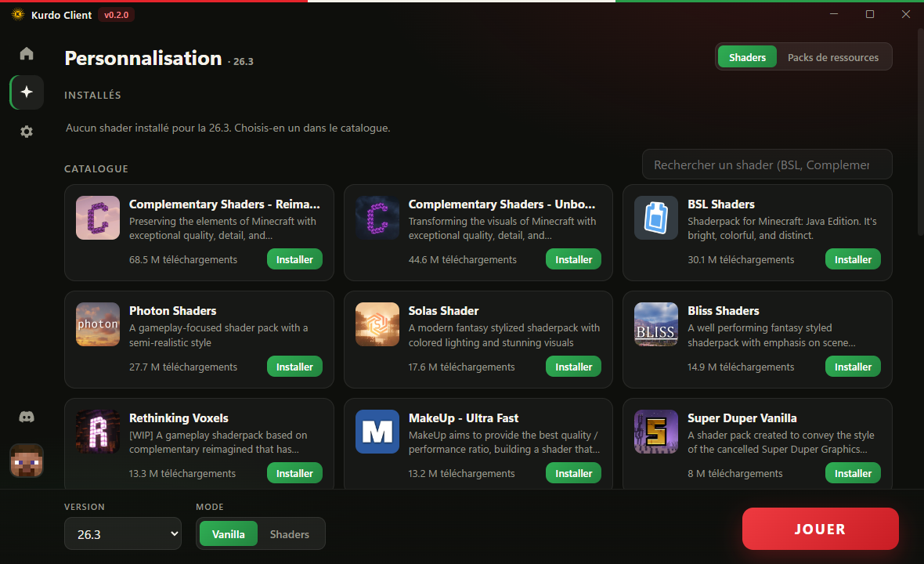
Task: Maximize the Kurdo Client window
Action: coord(870,14)
